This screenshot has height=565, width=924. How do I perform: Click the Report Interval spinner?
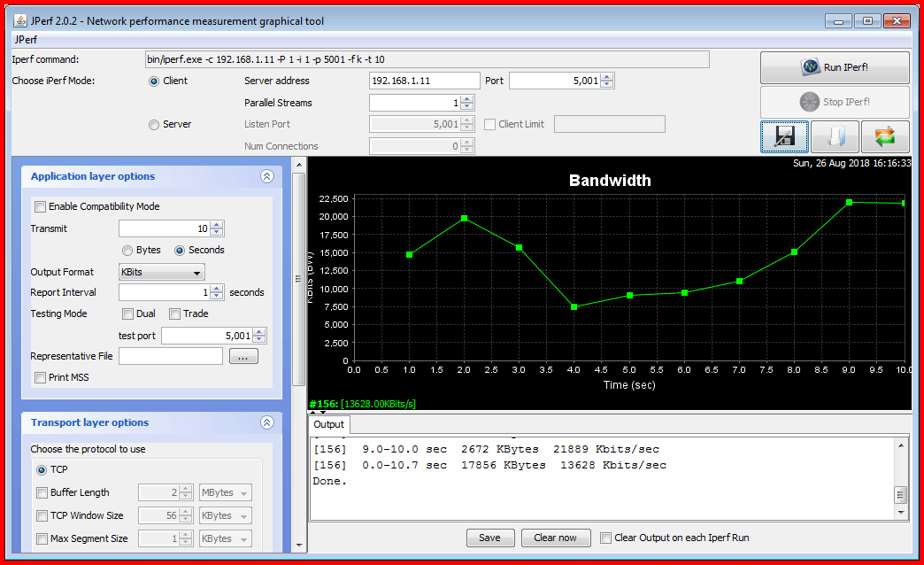pos(171,292)
